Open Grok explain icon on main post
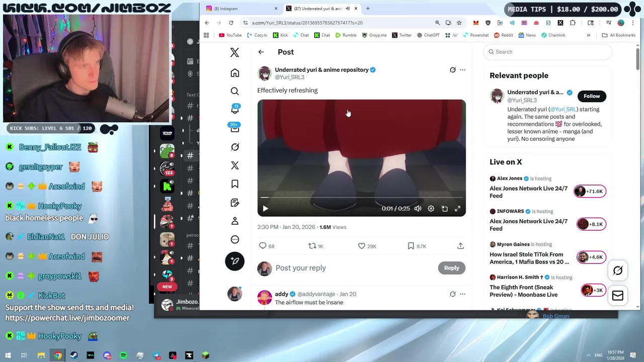Image resolution: width=644 pixels, height=362 pixels. click(452, 70)
